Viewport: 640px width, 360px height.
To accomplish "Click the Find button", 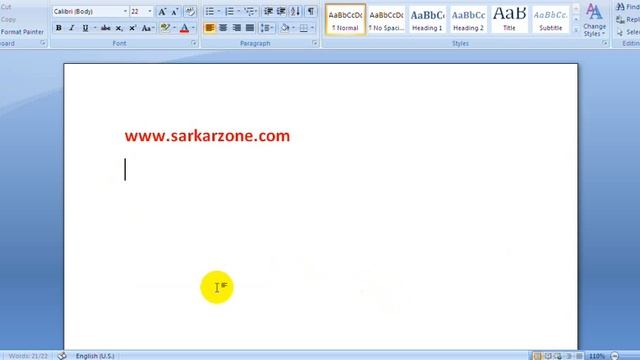I will pyautogui.click(x=628, y=7).
